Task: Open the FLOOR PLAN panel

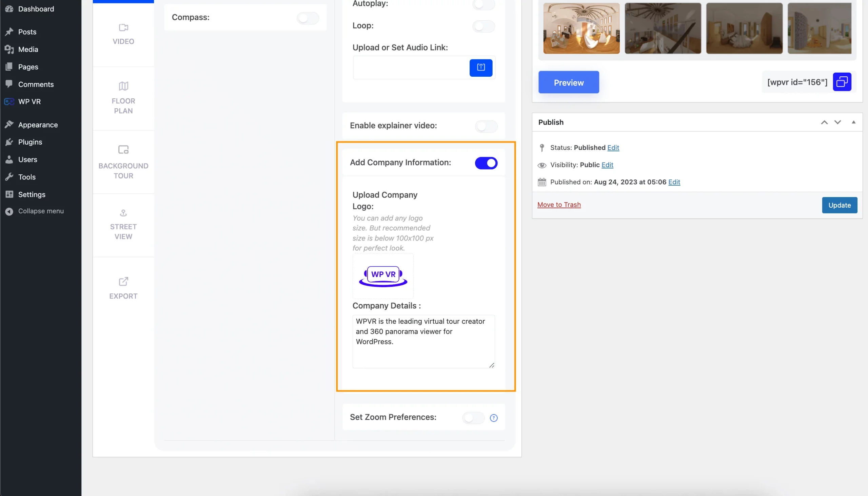Action: [x=123, y=97]
